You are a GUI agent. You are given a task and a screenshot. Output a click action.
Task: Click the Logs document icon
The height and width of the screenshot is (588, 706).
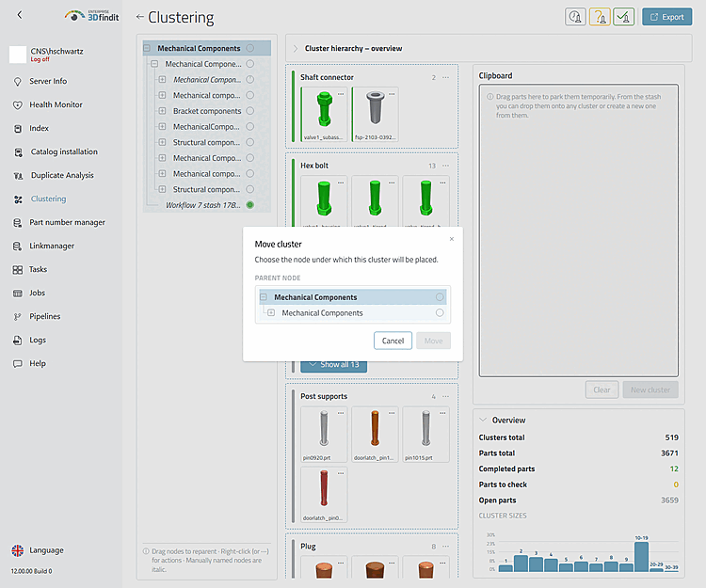click(18, 341)
